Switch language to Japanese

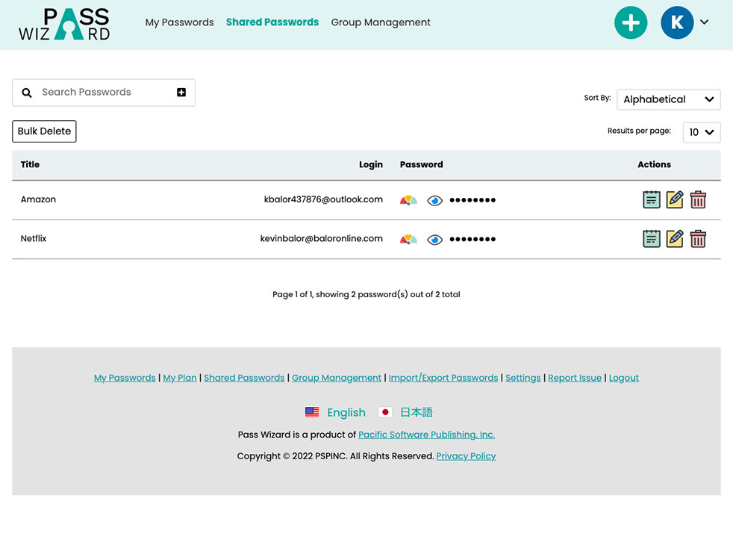click(406, 412)
